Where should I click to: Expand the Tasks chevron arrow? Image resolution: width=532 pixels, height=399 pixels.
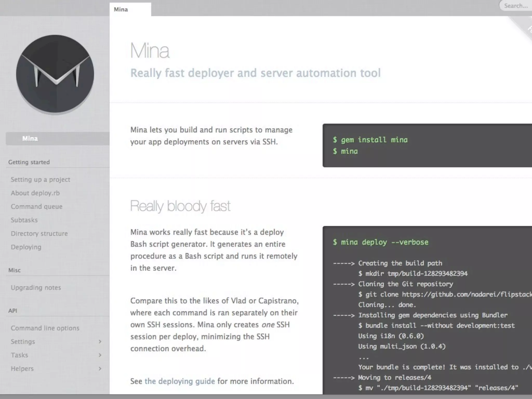(100, 355)
